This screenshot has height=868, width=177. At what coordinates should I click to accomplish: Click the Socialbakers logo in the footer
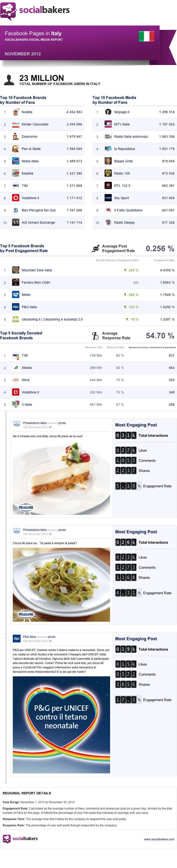(x=20, y=839)
